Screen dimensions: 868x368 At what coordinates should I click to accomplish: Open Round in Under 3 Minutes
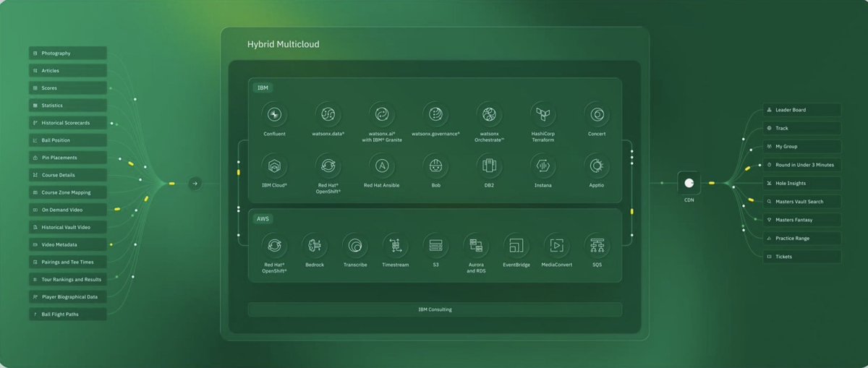click(802, 165)
